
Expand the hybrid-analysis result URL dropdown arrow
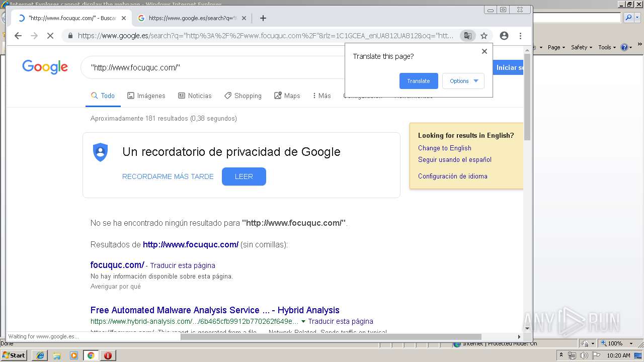pyautogui.click(x=303, y=321)
